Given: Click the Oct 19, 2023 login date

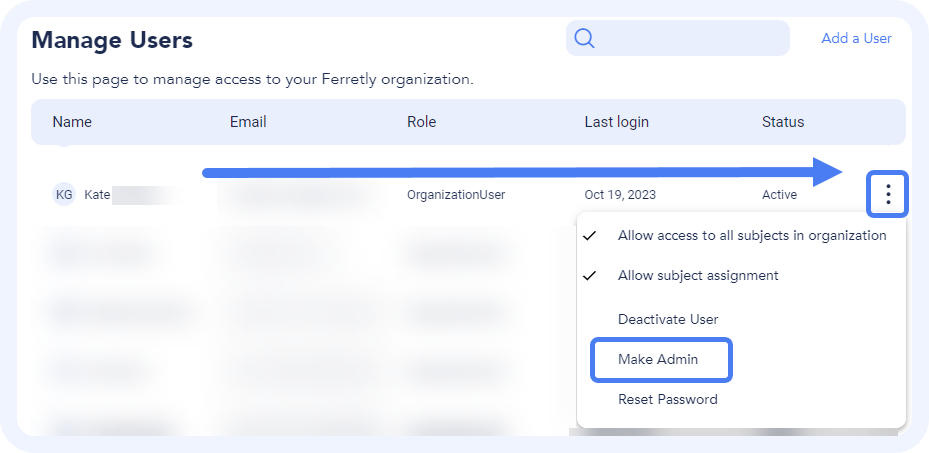Looking at the screenshot, I should point(620,195).
